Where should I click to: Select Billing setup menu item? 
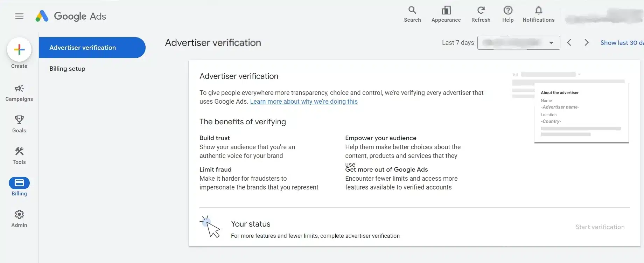coord(67,69)
